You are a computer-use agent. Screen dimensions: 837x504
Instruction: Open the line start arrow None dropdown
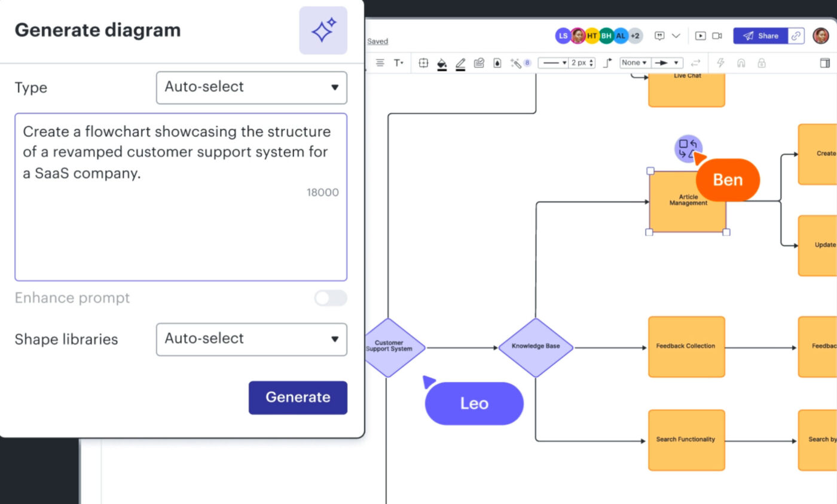[x=633, y=63]
